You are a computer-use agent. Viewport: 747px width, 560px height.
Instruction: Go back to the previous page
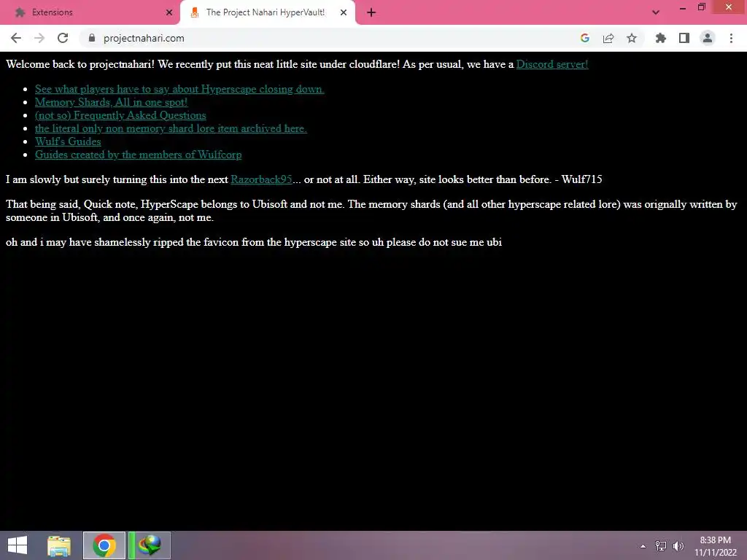[16, 38]
